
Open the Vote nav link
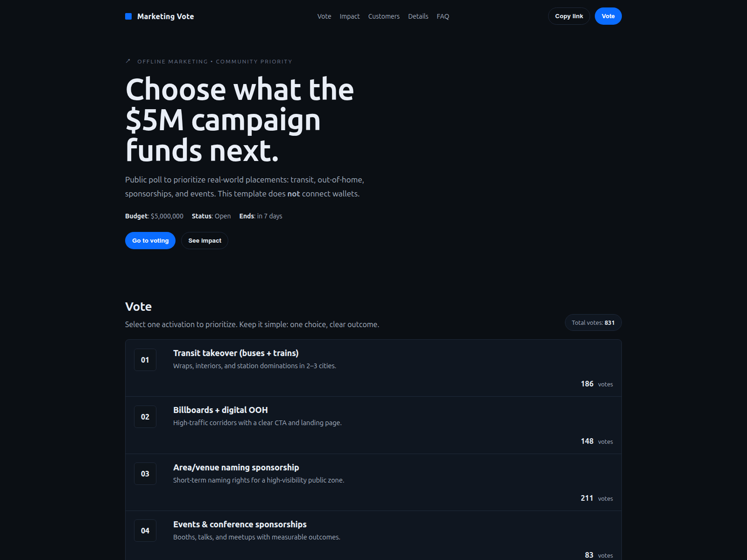click(x=324, y=16)
